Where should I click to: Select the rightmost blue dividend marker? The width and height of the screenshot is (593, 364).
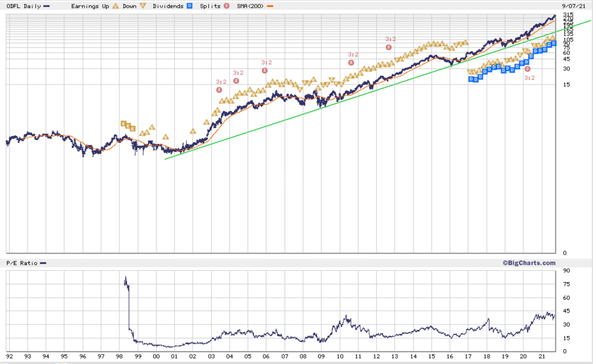tap(553, 43)
